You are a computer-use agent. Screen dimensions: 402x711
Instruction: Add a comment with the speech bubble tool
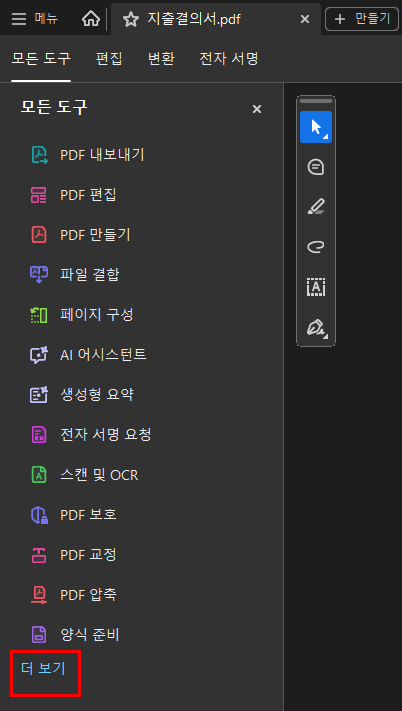pyautogui.click(x=316, y=167)
